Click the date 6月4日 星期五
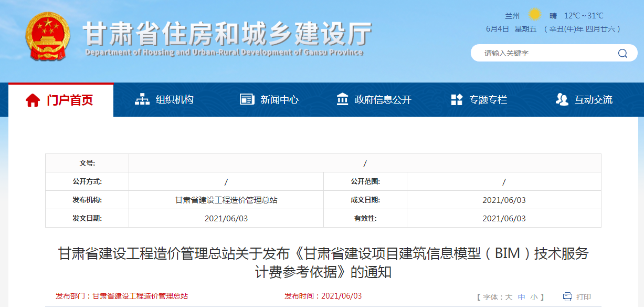The width and height of the screenshot is (644, 307). (511, 29)
